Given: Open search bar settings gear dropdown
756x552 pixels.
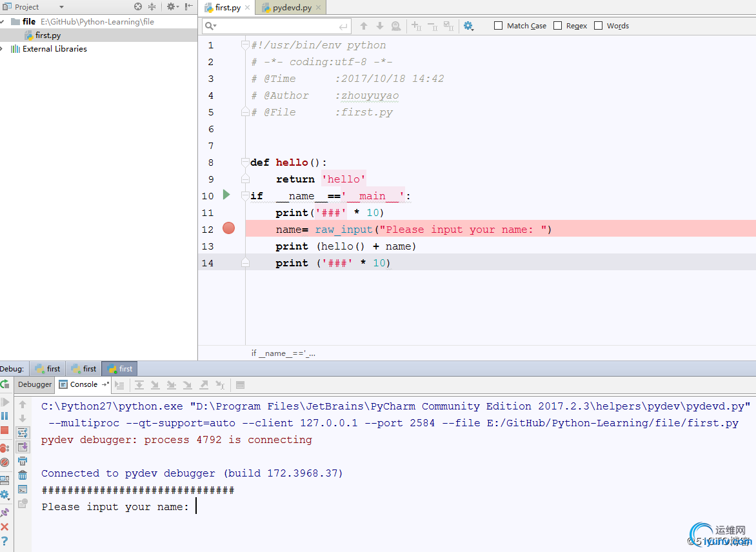Looking at the screenshot, I should tap(469, 26).
